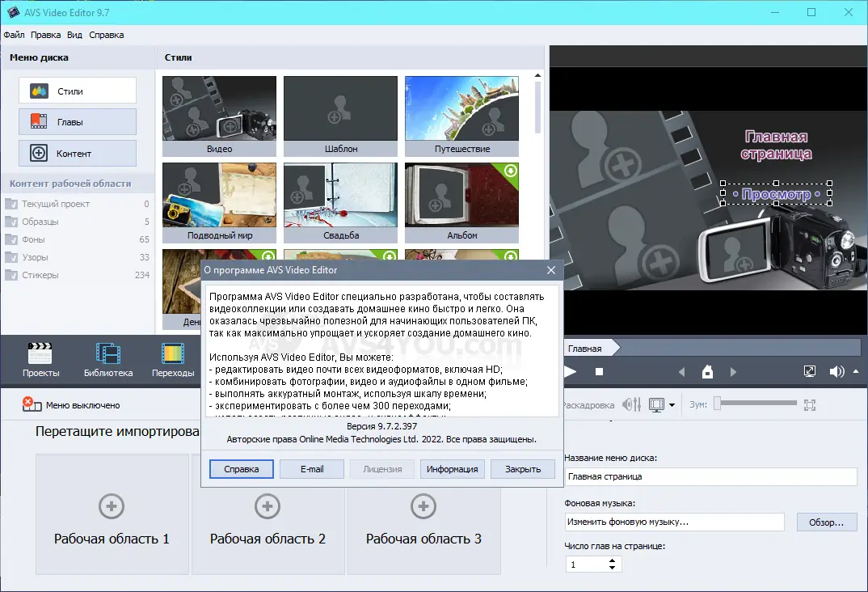Open the Вид menu
This screenshot has width=868, height=592.
[74, 35]
